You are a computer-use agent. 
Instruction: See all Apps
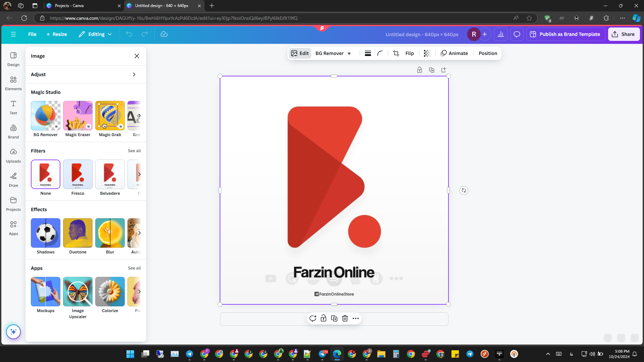tap(134, 268)
